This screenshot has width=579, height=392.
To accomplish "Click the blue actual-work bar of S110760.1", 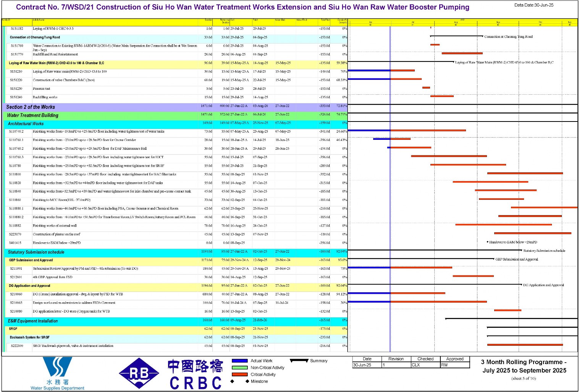I will click(x=382, y=139).
